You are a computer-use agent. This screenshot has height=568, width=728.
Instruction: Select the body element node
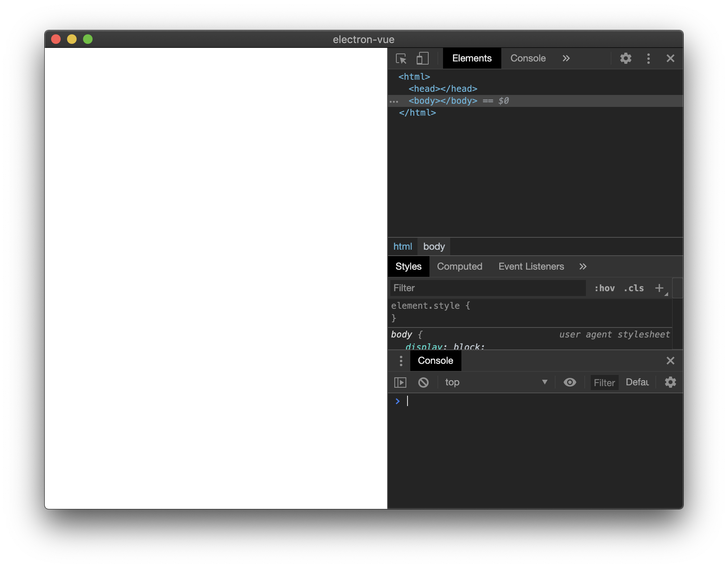(443, 101)
